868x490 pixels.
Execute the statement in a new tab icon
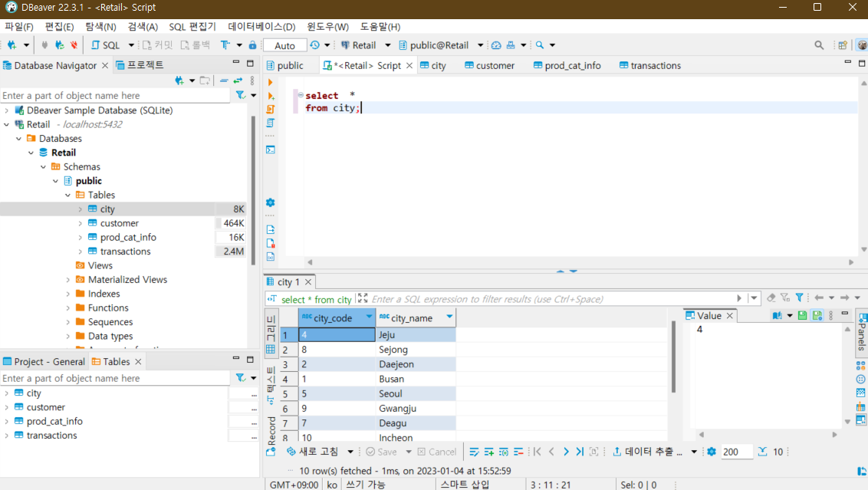(270, 96)
